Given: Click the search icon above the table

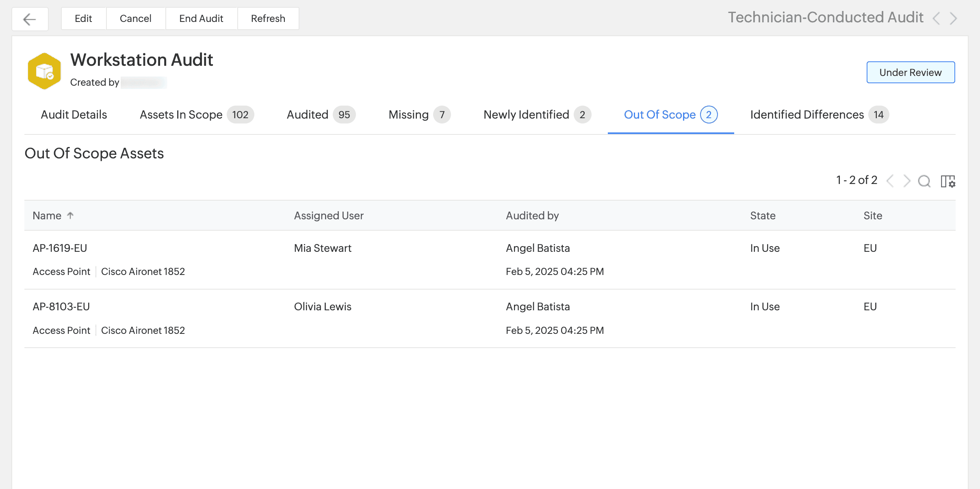Looking at the screenshot, I should (924, 181).
